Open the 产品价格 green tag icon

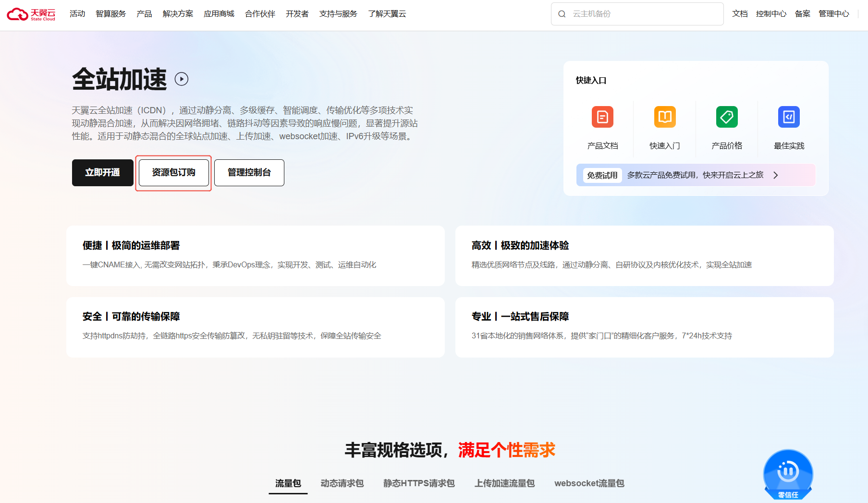coord(727,117)
